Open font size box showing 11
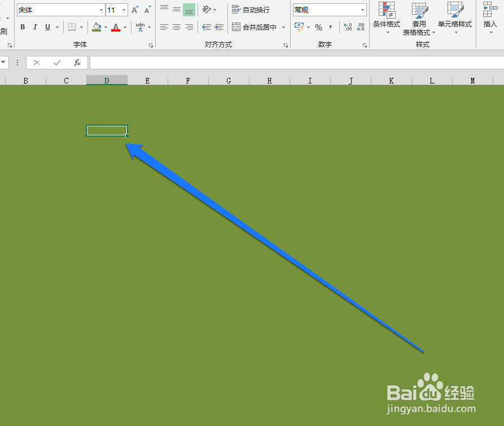The height and width of the screenshot is (426, 504). [117, 10]
